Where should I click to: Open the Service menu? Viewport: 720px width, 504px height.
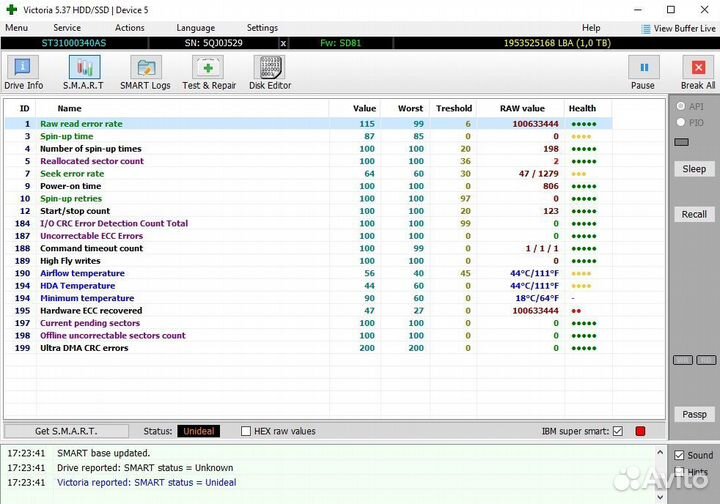(67, 28)
